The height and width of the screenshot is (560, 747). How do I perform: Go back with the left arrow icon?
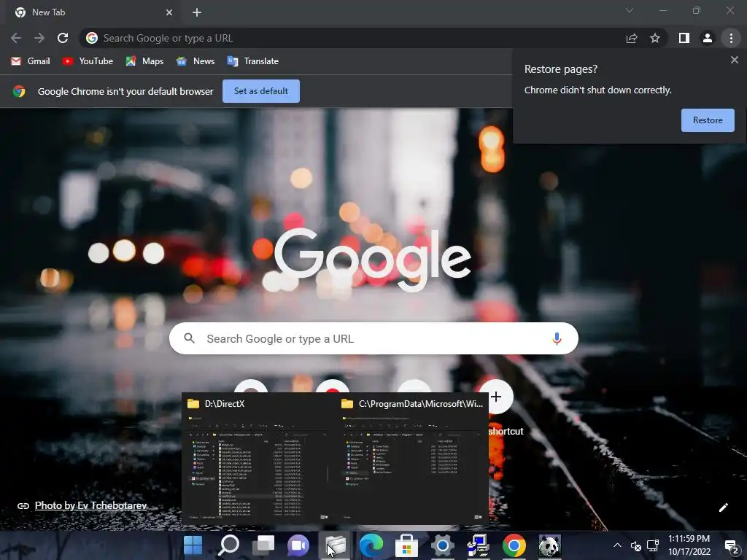(16, 38)
